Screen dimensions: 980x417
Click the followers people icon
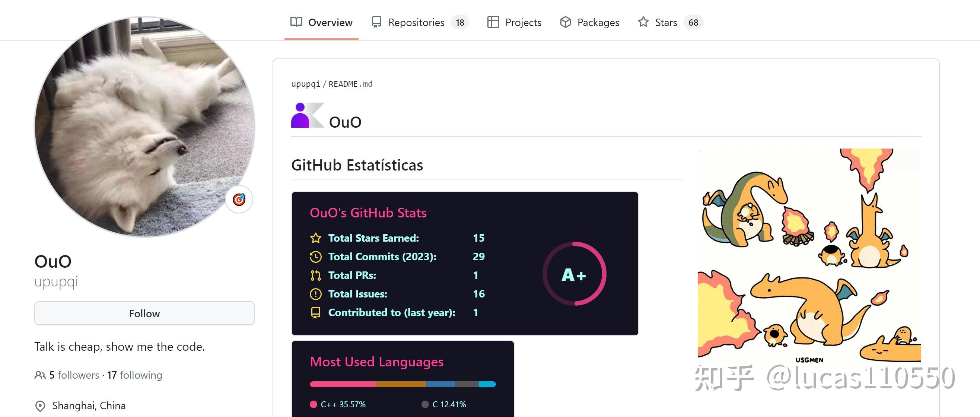[40, 375]
